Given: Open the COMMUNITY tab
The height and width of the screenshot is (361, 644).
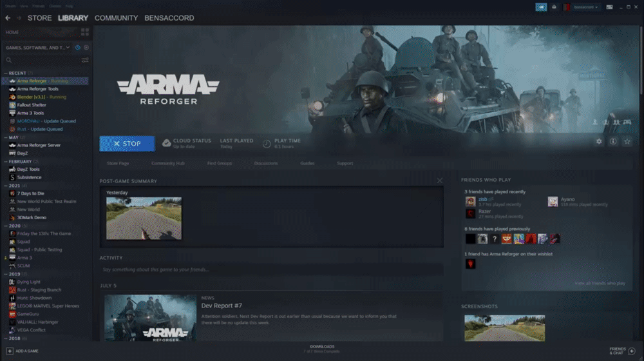Looking at the screenshot, I should [116, 18].
